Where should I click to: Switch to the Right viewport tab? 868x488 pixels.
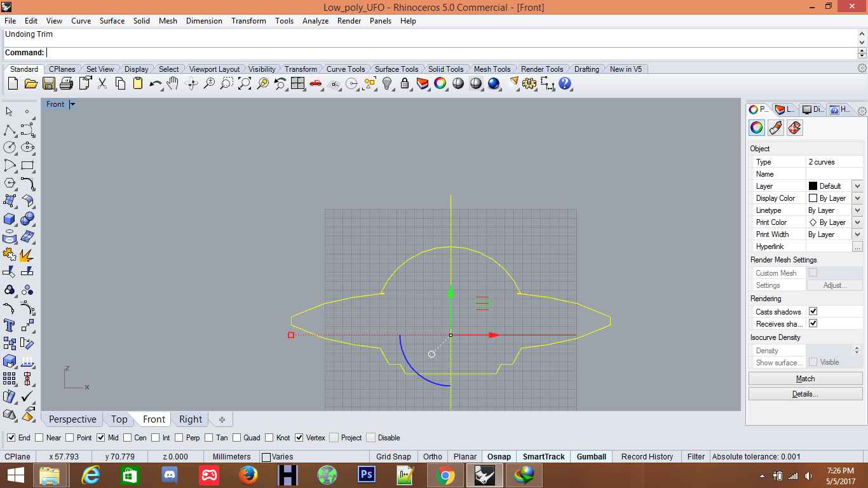click(x=191, y=419)
